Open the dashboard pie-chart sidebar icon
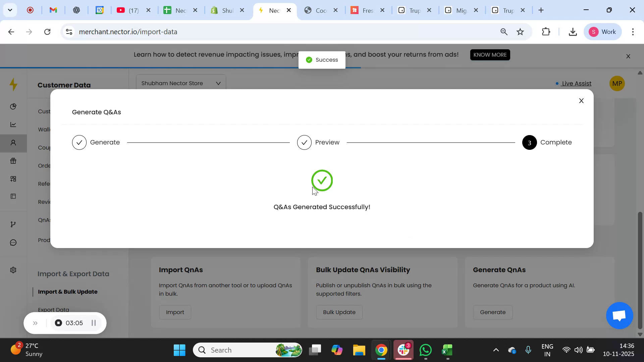644x362 pixels. click(x=13, y=106)
